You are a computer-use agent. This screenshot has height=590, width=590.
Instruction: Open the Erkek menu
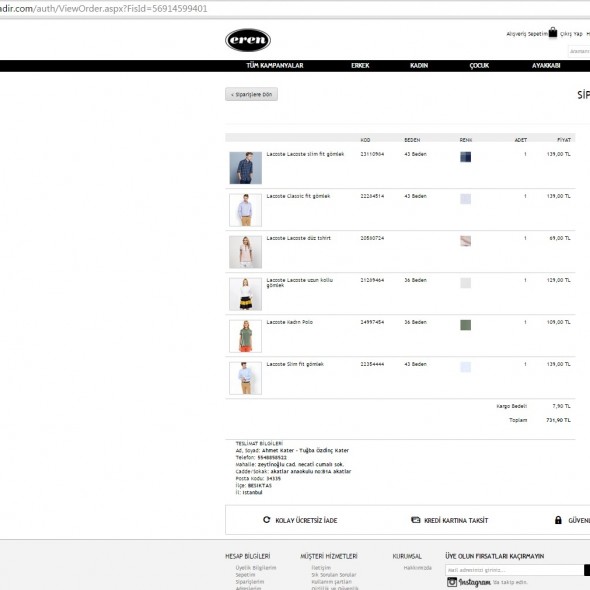pos(360,65)
